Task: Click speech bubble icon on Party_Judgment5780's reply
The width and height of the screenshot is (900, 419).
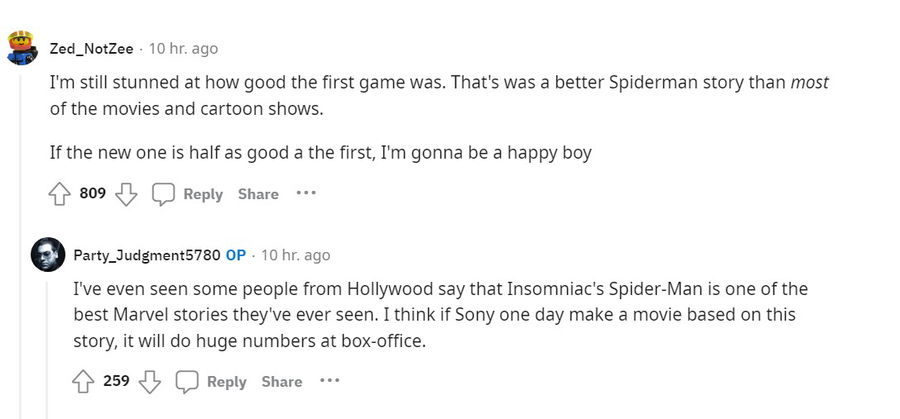Action: pyautogui.click(x=187, y=381)
